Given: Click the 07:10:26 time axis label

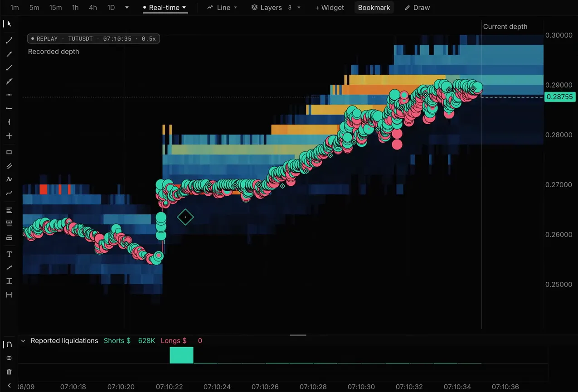Looking at the screenshot, I should [x=265, y=387].
